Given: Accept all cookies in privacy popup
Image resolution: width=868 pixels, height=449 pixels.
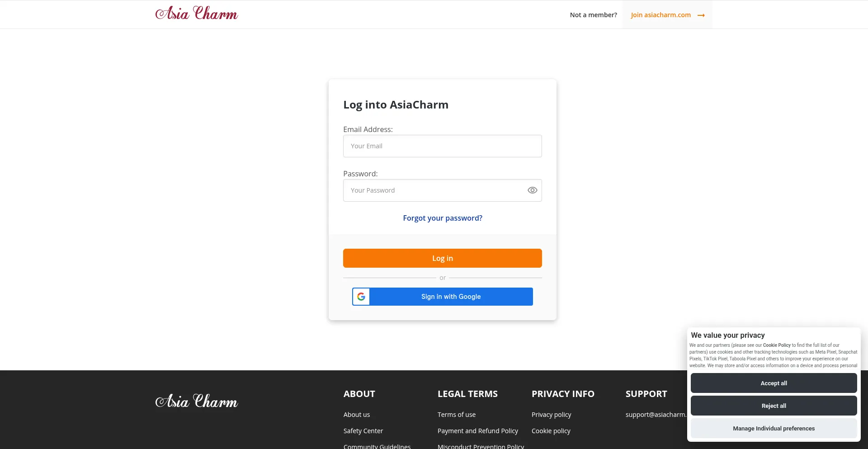Looking at the screenshot, I should click(774, 383).
